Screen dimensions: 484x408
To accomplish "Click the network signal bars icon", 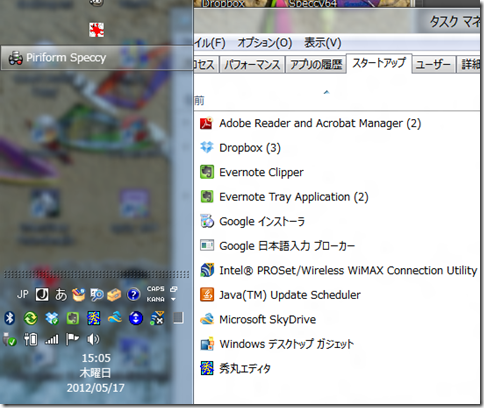I will (x=52, y=340).
